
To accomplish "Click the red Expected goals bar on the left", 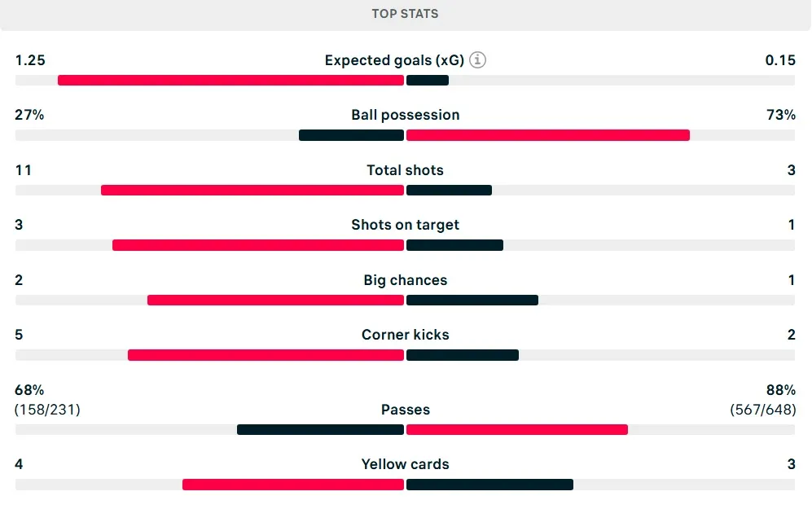I will pyautogui.click(x=230, y=81).
